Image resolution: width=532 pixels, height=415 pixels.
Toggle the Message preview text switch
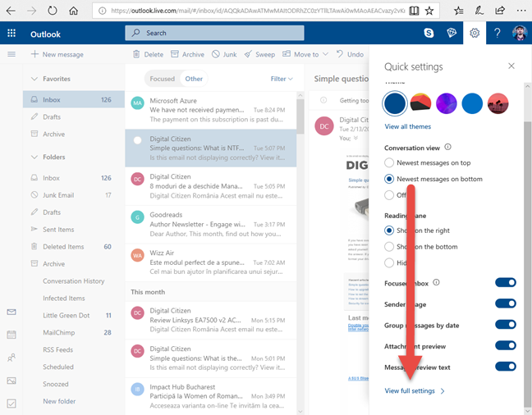506,367
